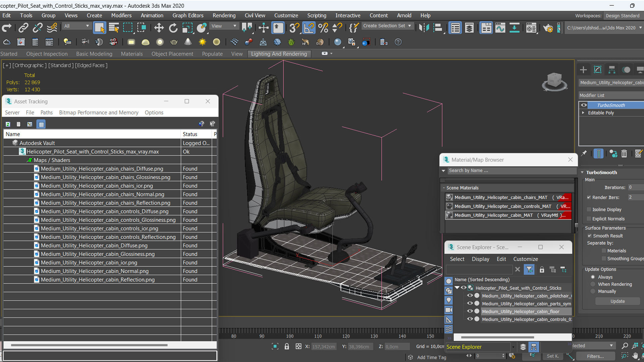
Task: Select When Rendering update option
Action: [x=593, y=284]
